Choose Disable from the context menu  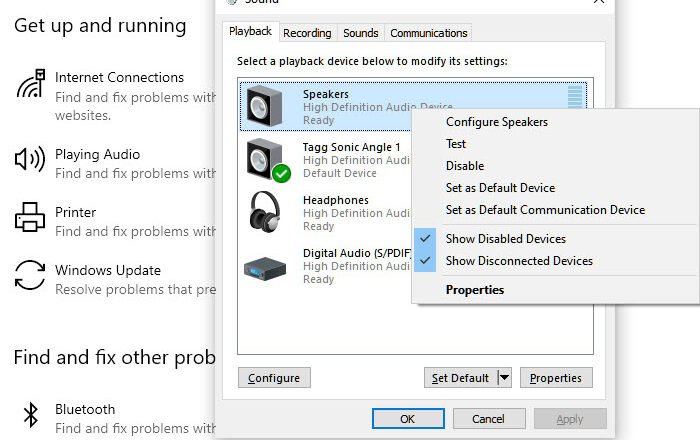(465, 166)
